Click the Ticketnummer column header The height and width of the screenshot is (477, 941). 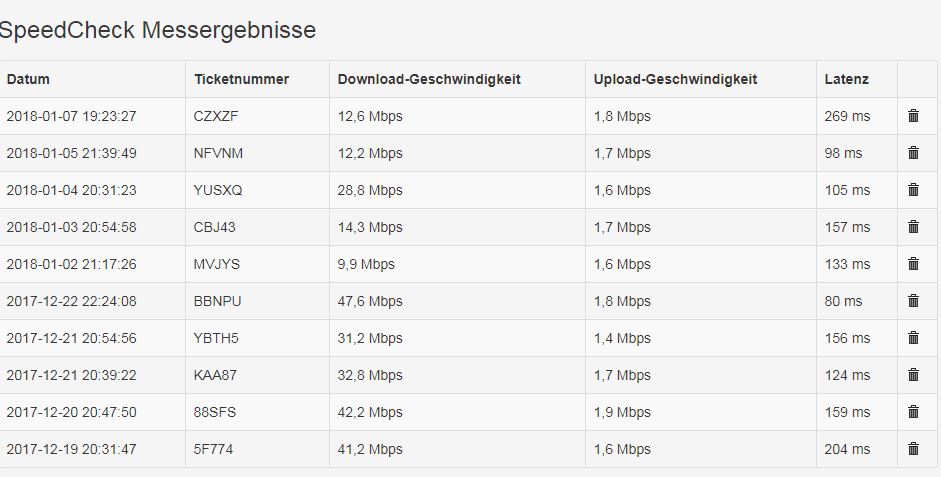[x=241, y=79]
